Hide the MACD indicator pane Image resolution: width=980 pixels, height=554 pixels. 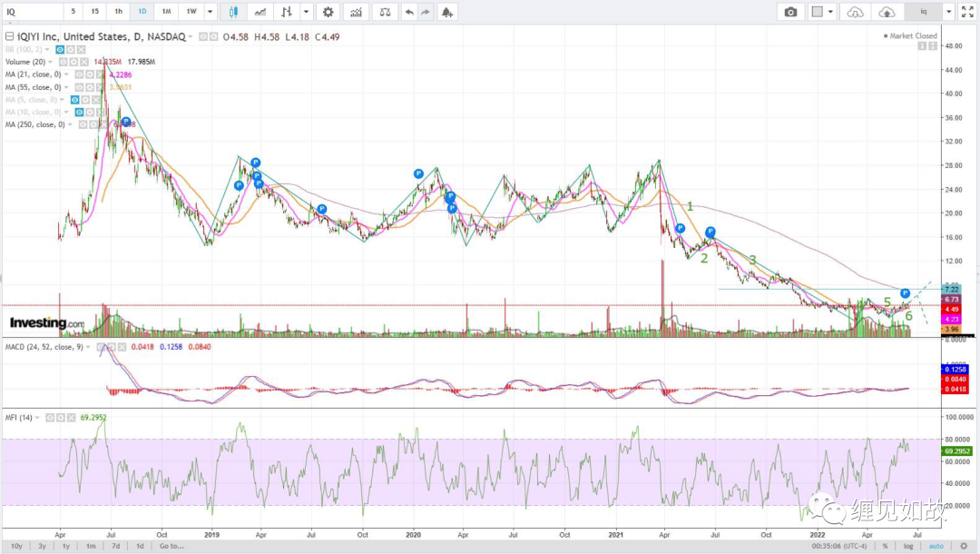point(101,347)
